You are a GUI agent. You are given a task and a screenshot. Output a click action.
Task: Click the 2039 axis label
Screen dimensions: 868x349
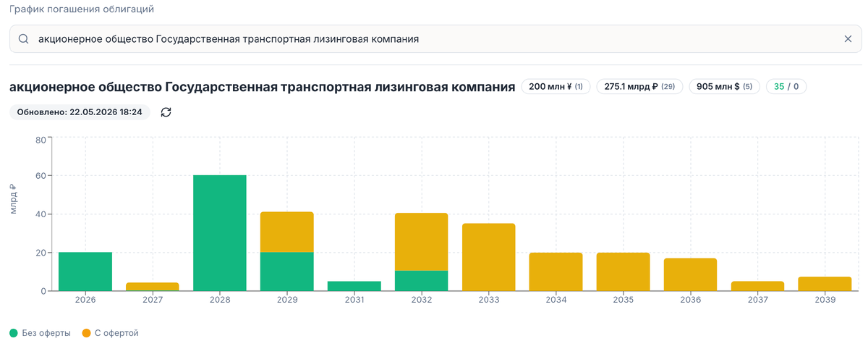coord(825,300)
